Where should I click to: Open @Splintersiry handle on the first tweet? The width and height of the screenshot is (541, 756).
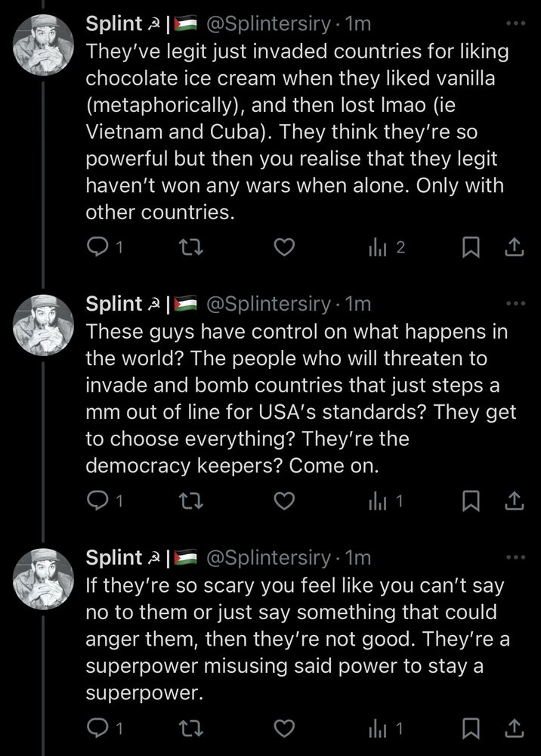[267, 24]
